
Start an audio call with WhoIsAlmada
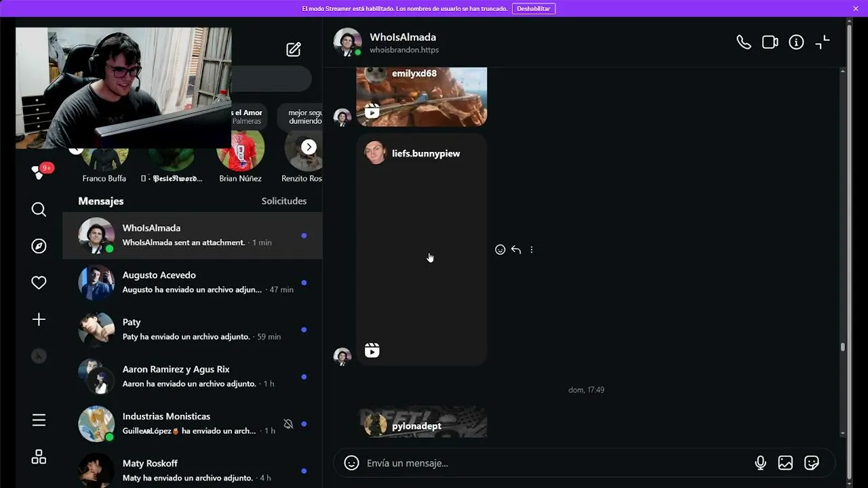(744, 42)
